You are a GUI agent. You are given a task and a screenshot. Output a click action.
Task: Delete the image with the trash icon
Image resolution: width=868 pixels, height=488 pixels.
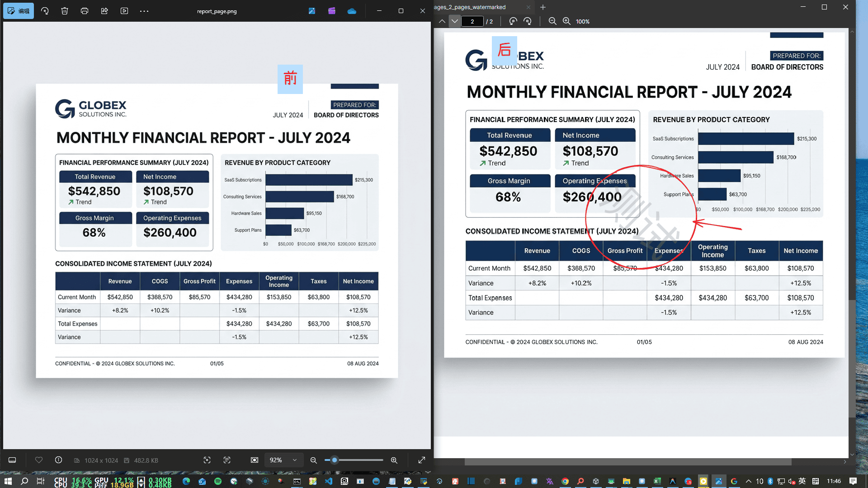coord(65,11)
